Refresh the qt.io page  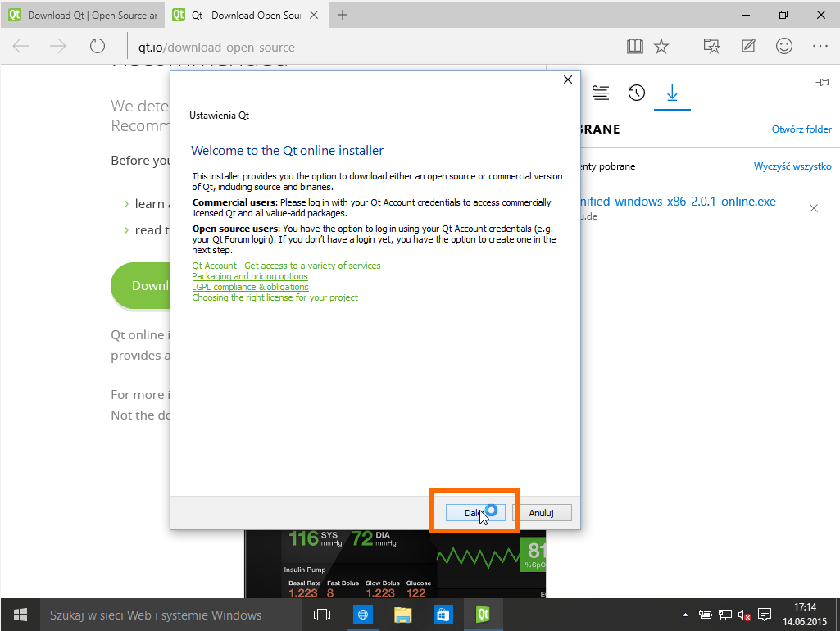coord(98,46)
